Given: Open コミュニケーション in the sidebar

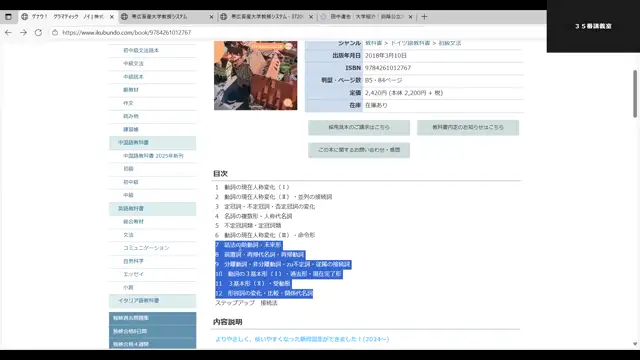Looking at the screenshot, I should pos(146,248).
